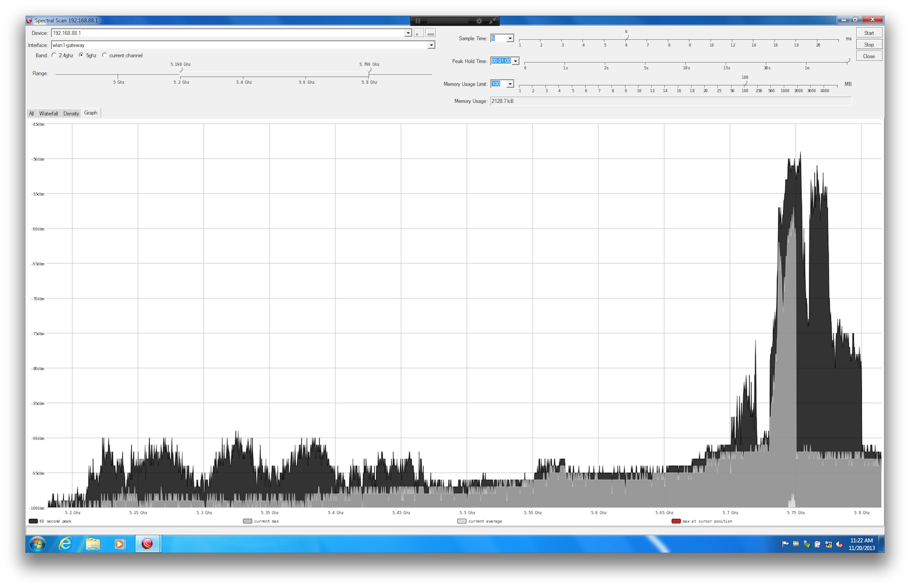Select the current channel radio option
910x588 pixels.
pos(105,55)
